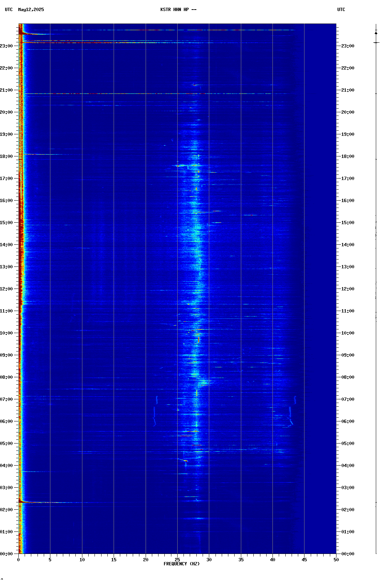Click 21:00 on the right time axis
The height and width of the screenshot is (583, 392).
tap(348, 90)
